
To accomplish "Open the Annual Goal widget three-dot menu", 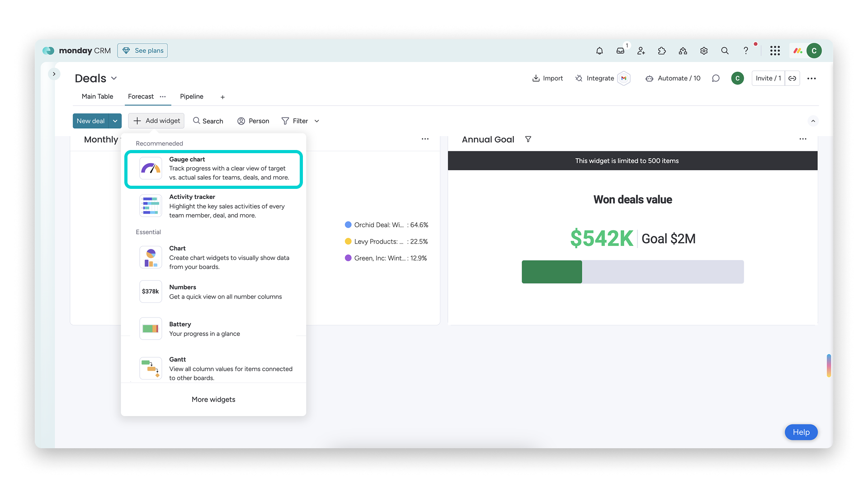I will point(803,139).
